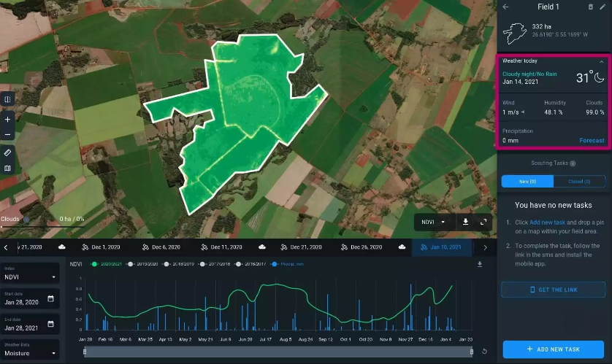Open the weather Forecast link
Viewport: 612px width, 364px height.
click(592, 140)
